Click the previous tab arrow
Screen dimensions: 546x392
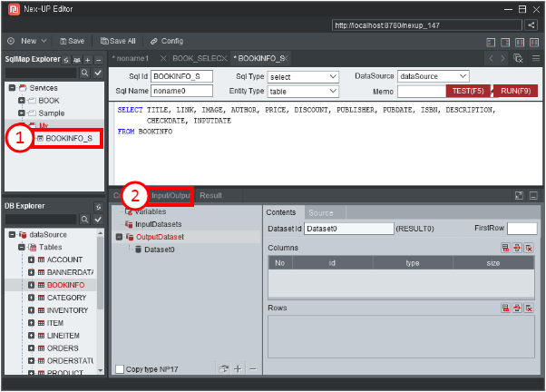pyautogui.click(x=491, y=59)
